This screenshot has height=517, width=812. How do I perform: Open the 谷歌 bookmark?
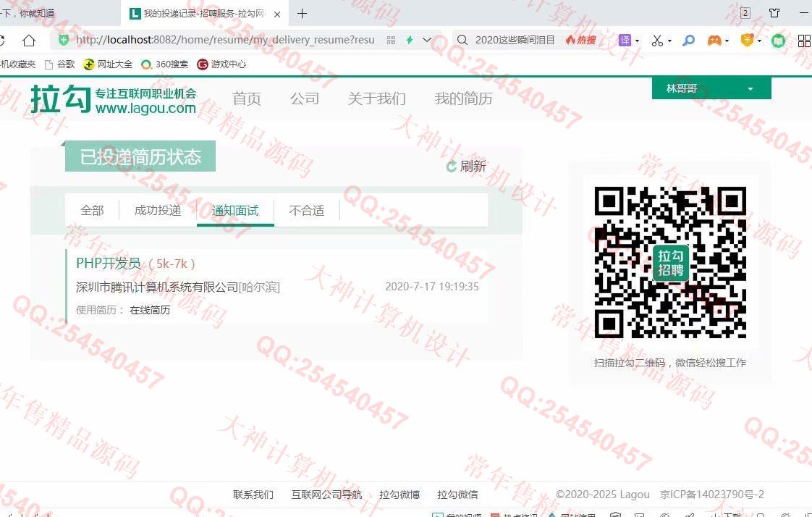[59, 64]
